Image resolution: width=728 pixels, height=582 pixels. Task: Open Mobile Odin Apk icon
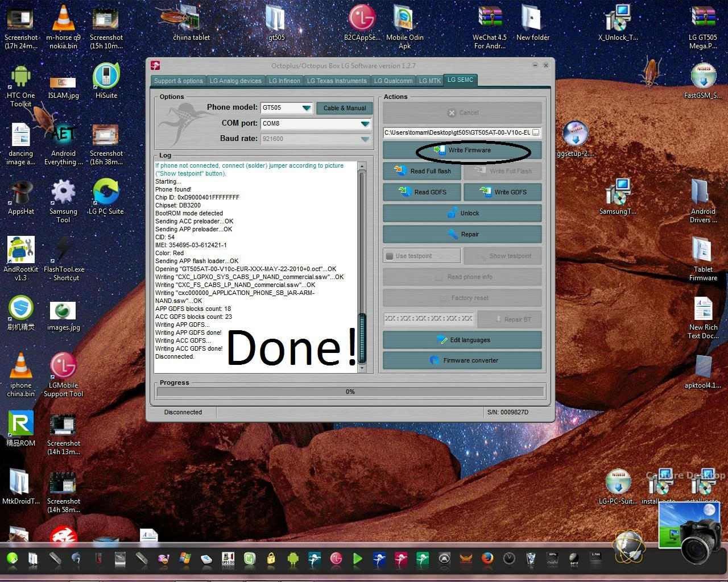(x=405, y=27)
